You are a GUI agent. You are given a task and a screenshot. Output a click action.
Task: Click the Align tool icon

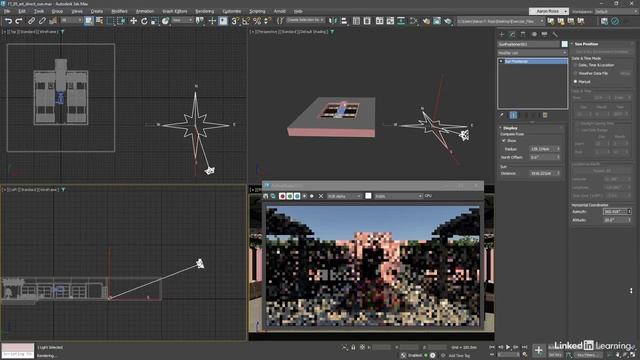[x=344, y=21]
